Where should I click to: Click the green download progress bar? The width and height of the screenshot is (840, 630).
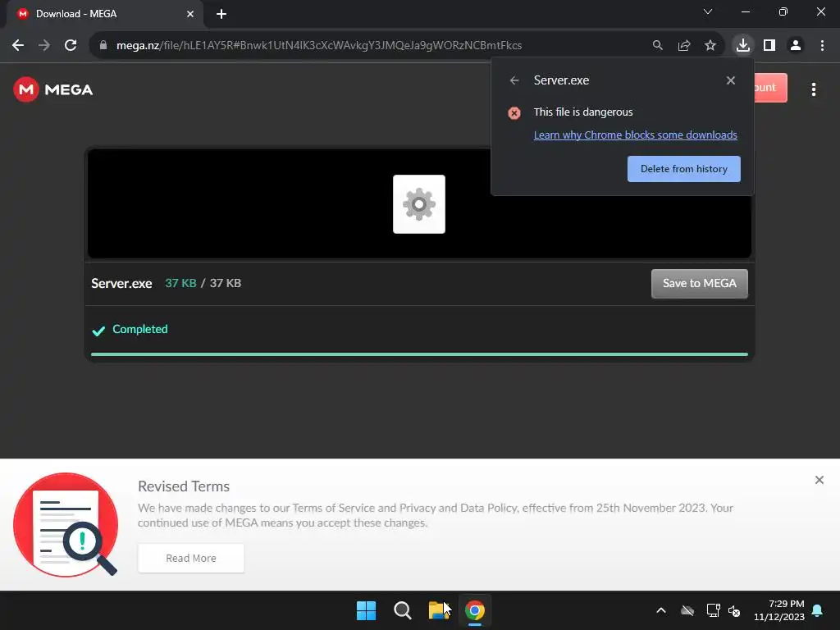(x=419, y=354)
